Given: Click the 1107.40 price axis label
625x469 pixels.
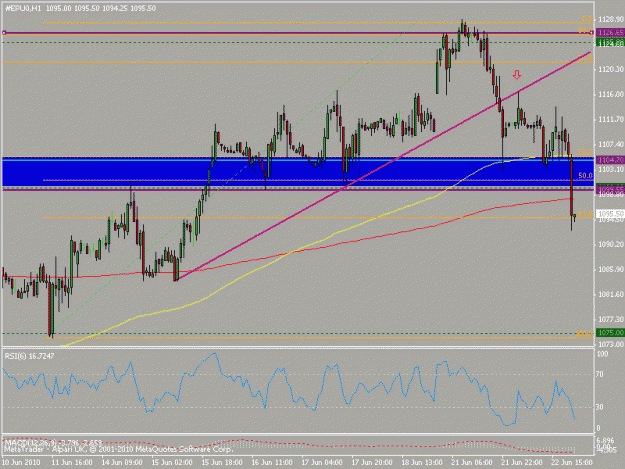Looking at the screenshot, I should pos(611,144).
